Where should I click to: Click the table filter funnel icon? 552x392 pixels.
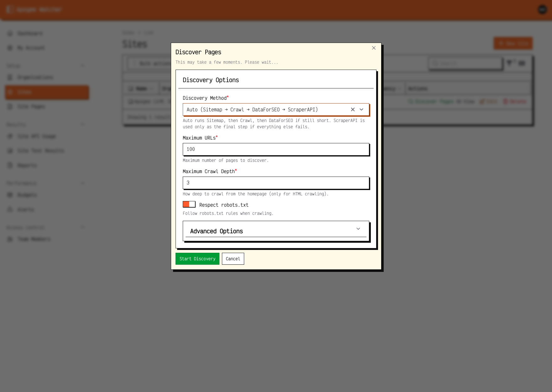[x=509, y=63]
